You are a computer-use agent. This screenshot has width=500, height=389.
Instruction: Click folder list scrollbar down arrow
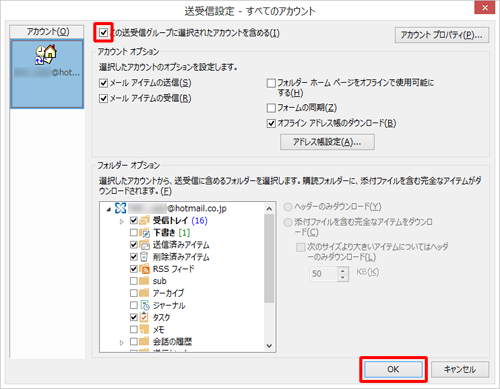pyautogui.click(x=269, y=346)
